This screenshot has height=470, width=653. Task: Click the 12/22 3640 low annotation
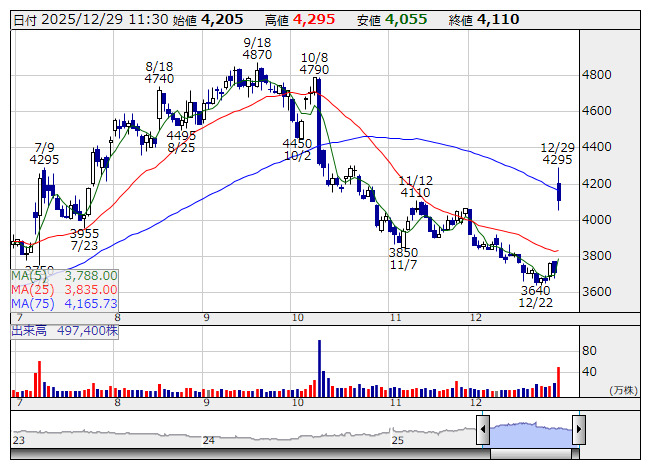536,296
